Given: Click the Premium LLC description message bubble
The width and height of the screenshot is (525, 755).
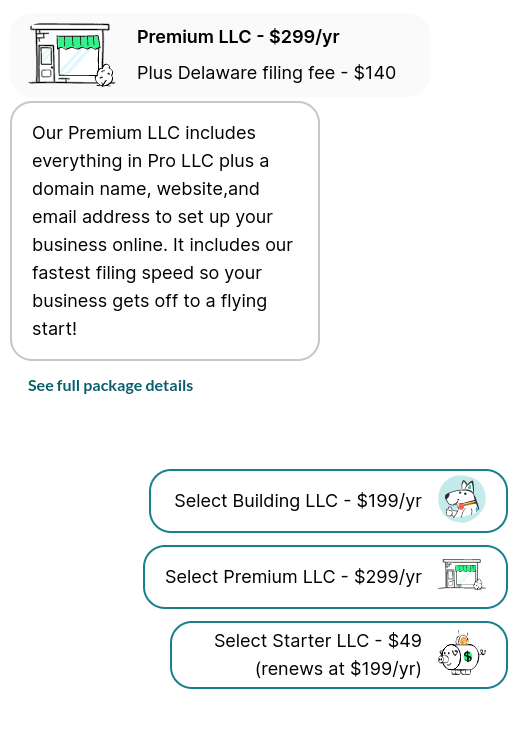Looking at the screenshot, I should tap(165, 231).
